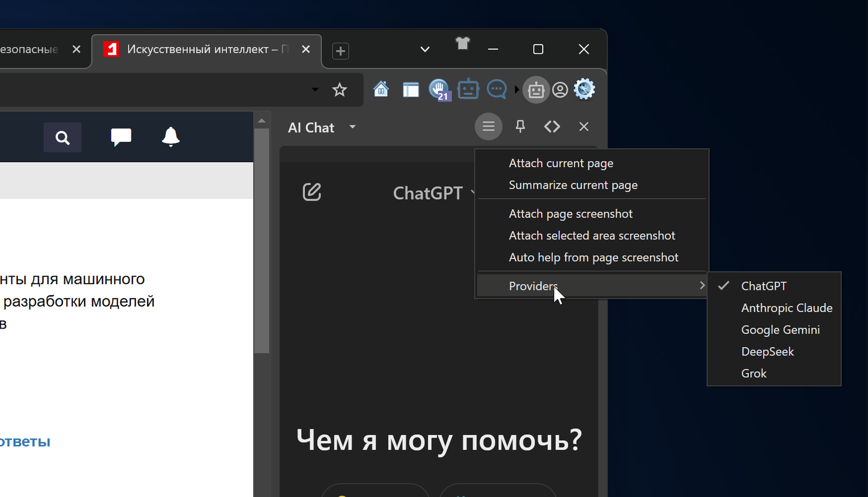Click the home icon in the browser toolbar

(381, 90)
